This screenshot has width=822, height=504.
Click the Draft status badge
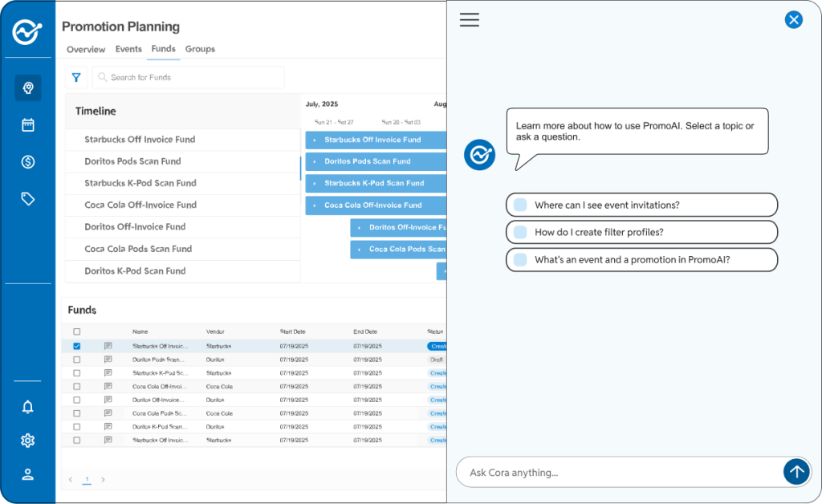coord(437,360)
